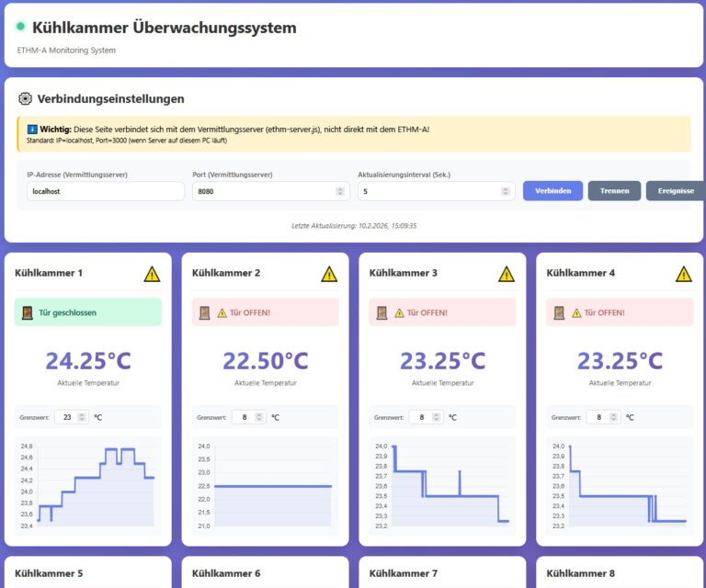706x588 pixels.
Task: Click the gear icon beside Verbindungseinstellungen
Action: tap(26, 99)
